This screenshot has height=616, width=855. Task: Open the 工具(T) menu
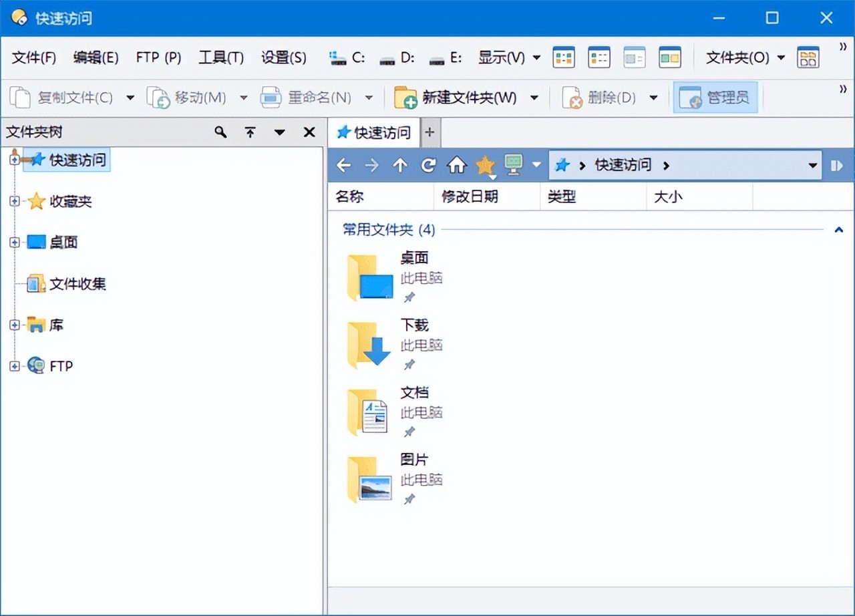220,57
